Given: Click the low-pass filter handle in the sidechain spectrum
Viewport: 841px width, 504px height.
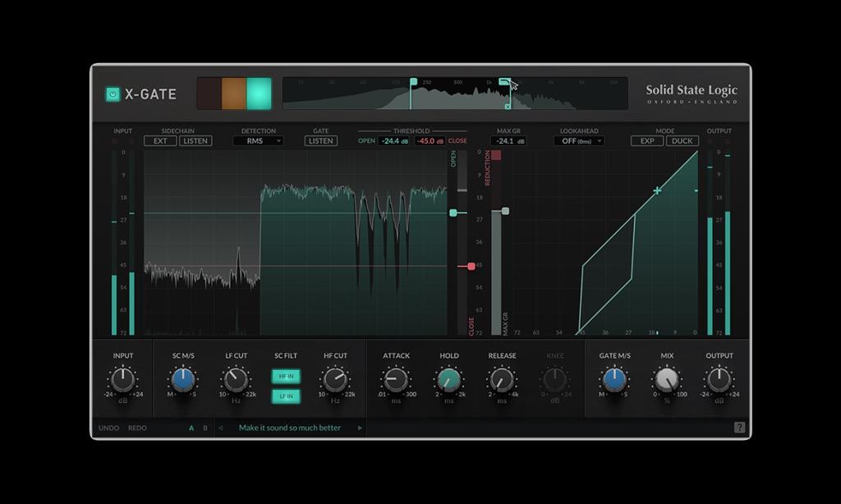Looking at the screenshot, I should [x=503, y=81].
